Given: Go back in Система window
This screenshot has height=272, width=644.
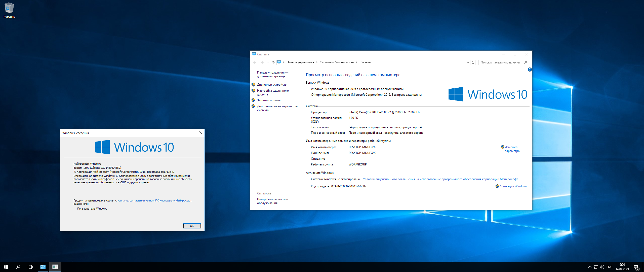Looking at the screenshot, I should point(255,62).
